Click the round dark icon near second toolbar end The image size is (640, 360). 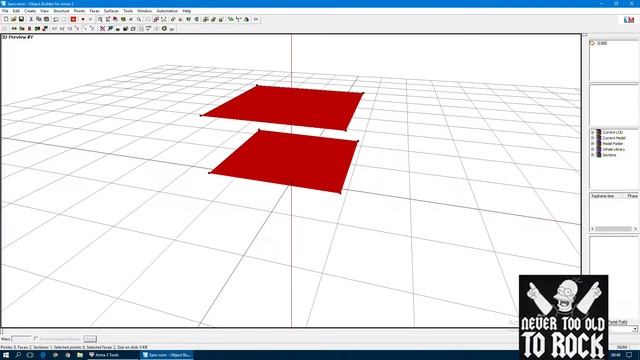(x=164, y=29)
